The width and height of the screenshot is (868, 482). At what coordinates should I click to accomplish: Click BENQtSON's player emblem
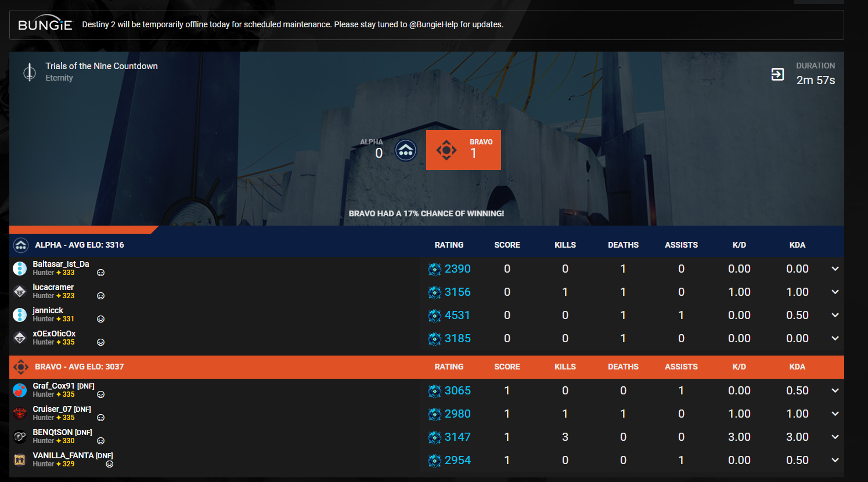20,437
